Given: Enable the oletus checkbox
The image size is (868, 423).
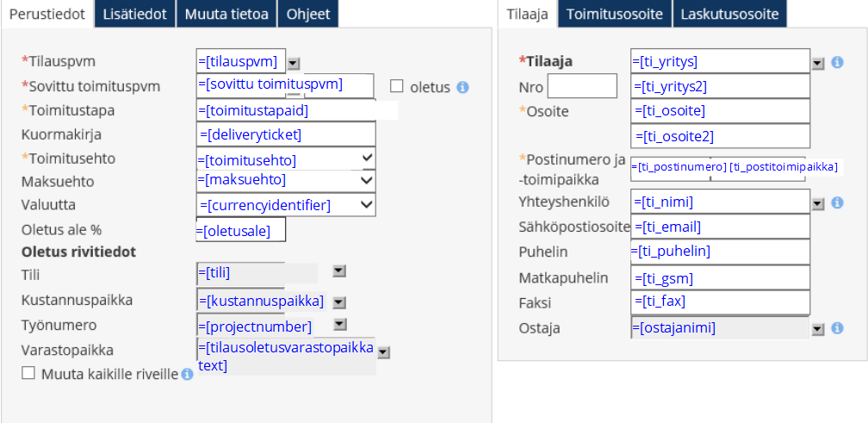Looking at the screenshot, I should coord(397,86).
